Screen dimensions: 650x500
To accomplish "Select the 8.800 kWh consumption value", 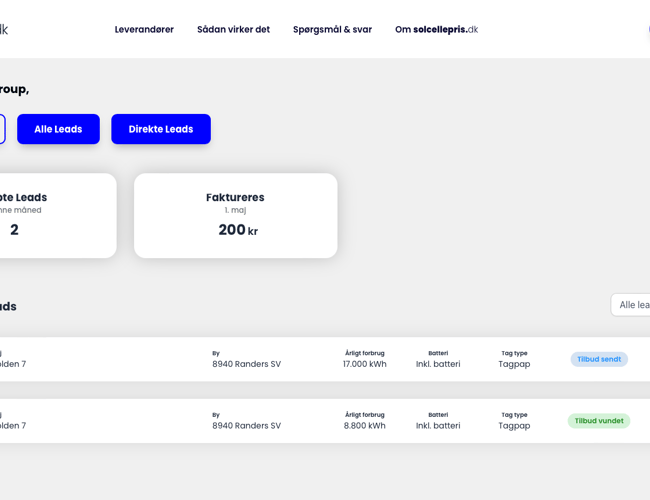I will [364, 426].
